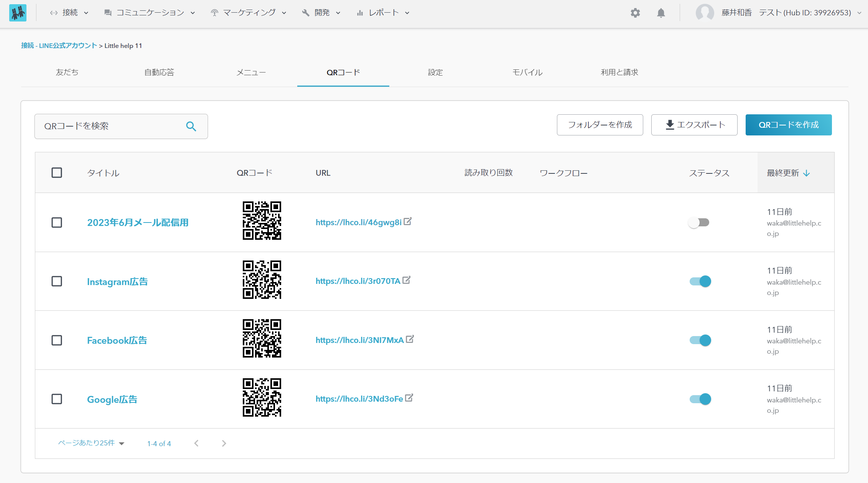868x483 pixels.
Task: Click the sort arrow on 最終更新
Action: 807,173
